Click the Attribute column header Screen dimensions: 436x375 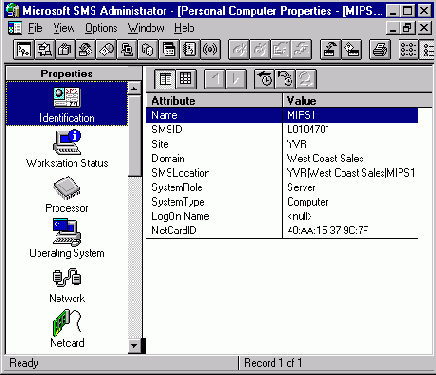tap(214, 100)
